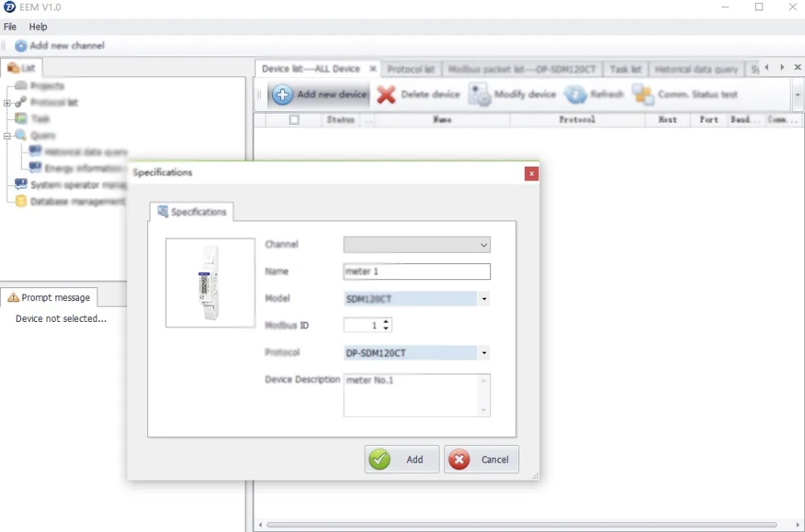Sort by the Host column header
Viewport: 805px width, 532px height.
[667, 120]
